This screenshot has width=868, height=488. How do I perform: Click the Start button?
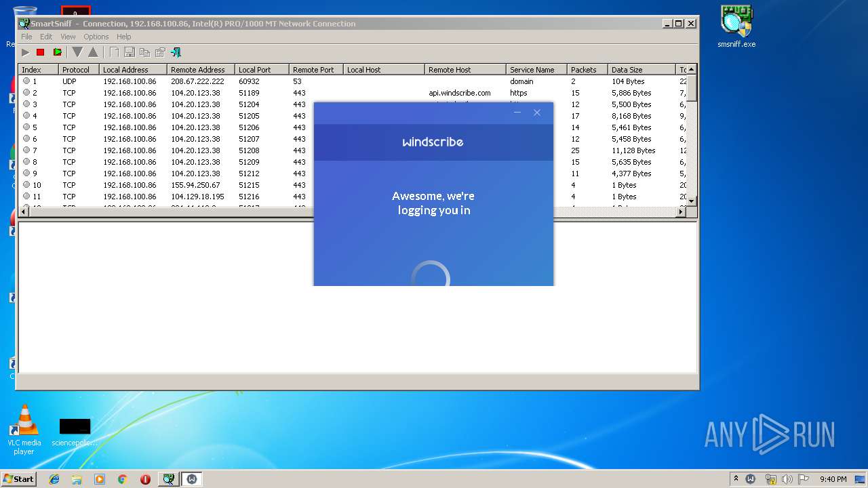(18, 479)
